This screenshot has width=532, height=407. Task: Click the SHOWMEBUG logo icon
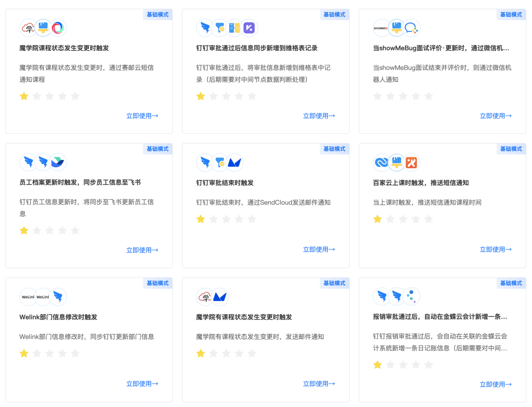(x=381, y=28)
